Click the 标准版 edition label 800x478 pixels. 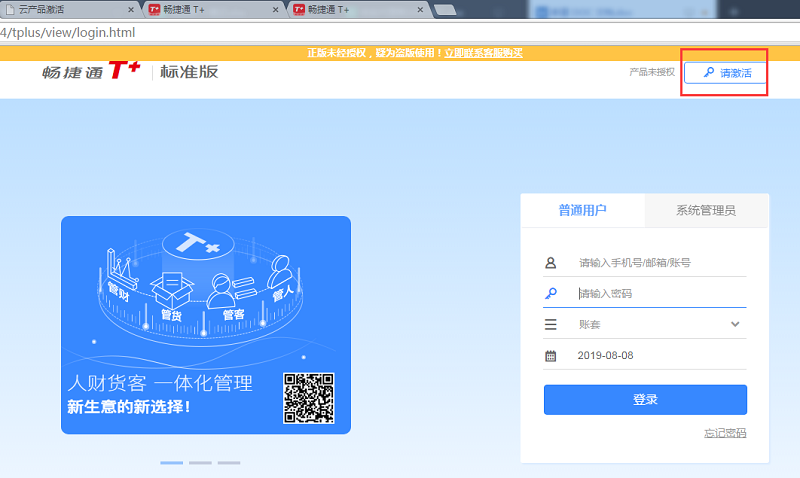click(189, 71)
